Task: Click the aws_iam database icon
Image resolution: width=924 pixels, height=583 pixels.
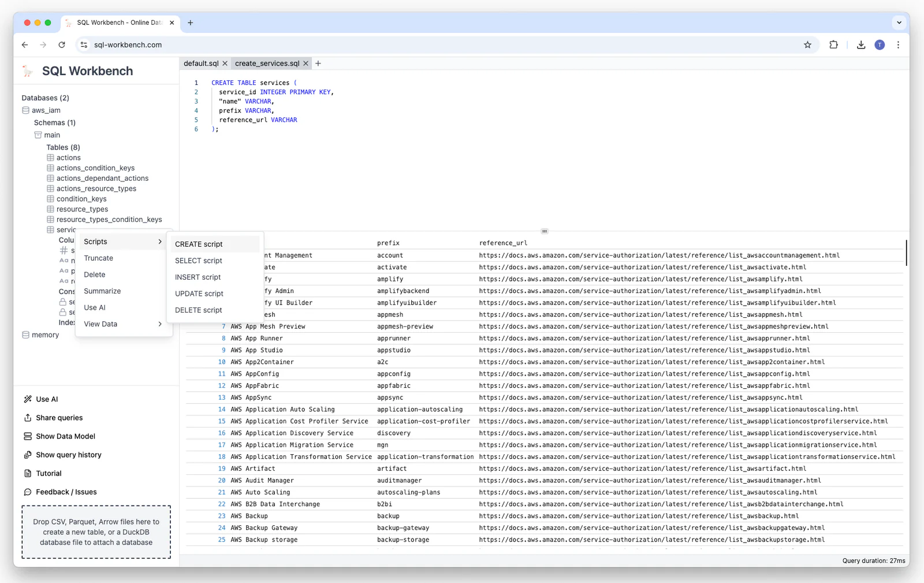Action: coord(26,110)
